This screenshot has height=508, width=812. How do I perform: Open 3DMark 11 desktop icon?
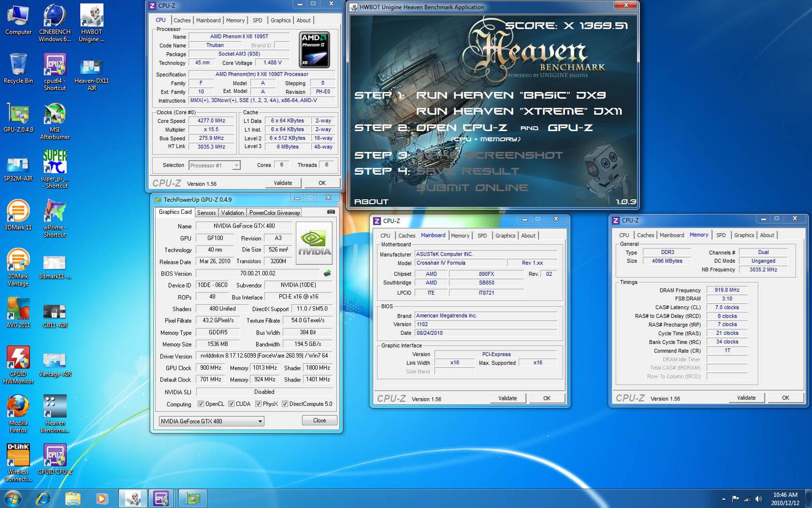click(x=18, y=215)
